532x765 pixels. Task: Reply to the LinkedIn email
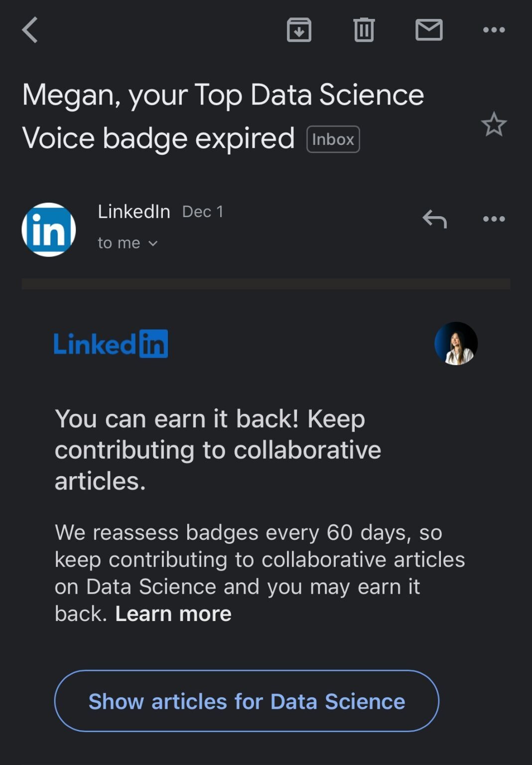[x=434, y=218]
